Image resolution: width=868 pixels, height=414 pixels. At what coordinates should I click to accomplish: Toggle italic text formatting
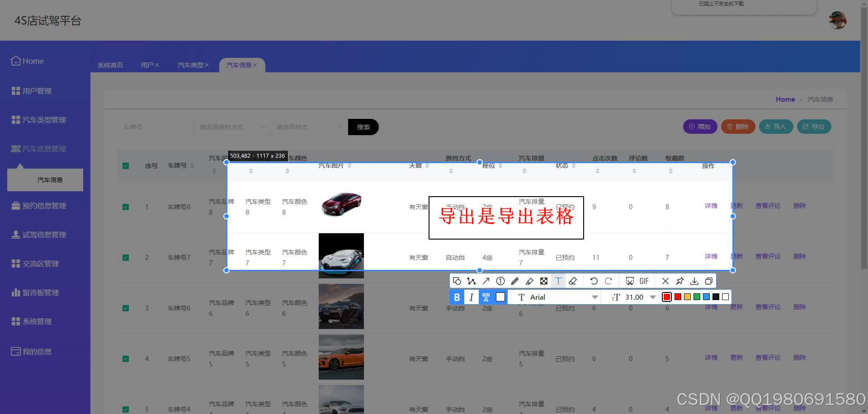(471, 297)
